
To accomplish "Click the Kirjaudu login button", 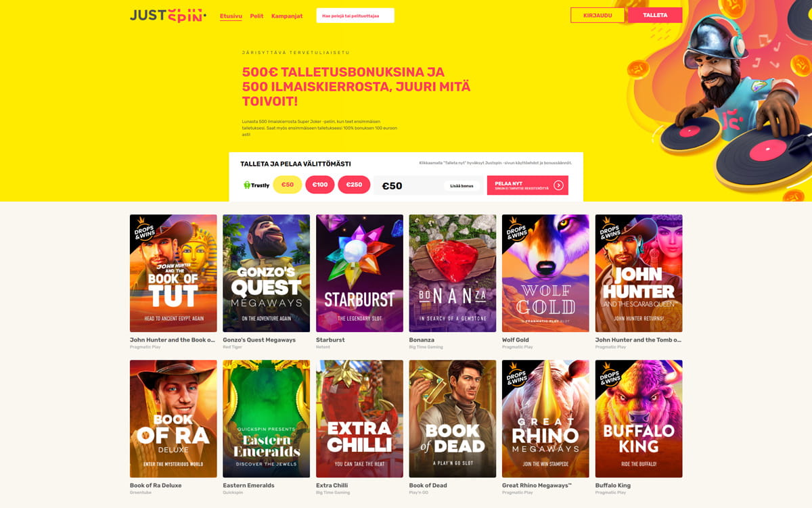I will 597,15.
